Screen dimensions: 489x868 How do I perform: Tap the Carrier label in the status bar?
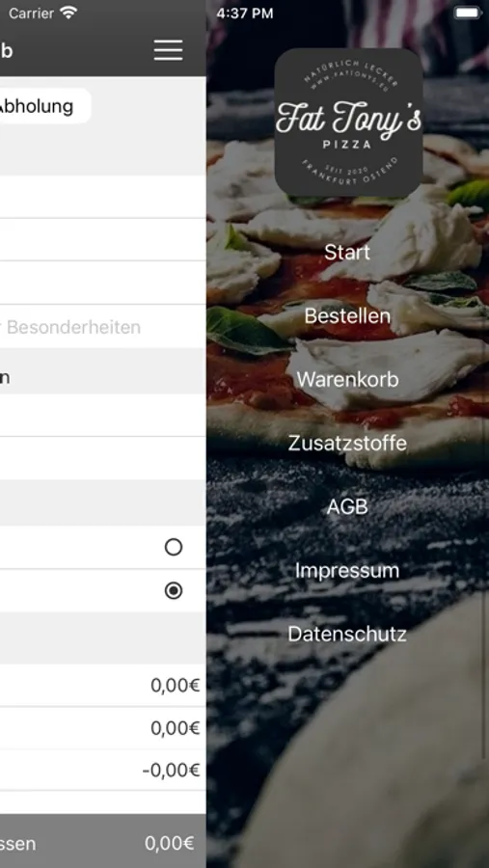[x=31, y=14]
